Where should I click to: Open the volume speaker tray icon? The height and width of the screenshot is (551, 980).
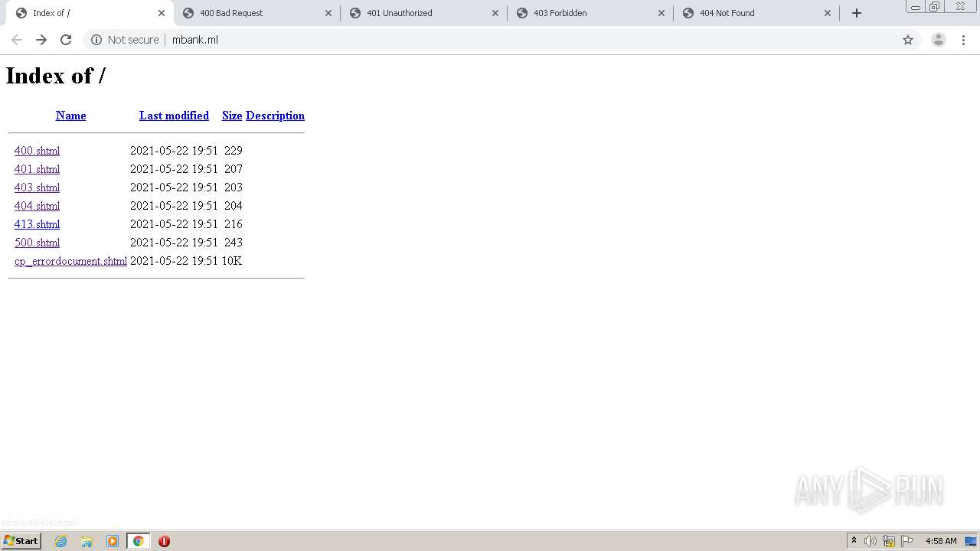(871, 541)
